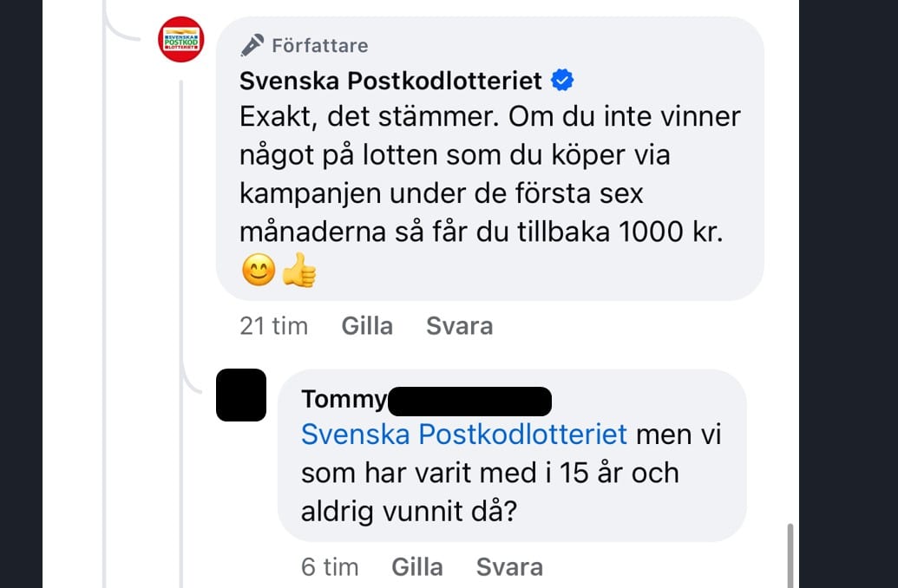Click the 21 tim timestamp
The width and height of the screenshot is (898, 588).
tap(273, 326)
